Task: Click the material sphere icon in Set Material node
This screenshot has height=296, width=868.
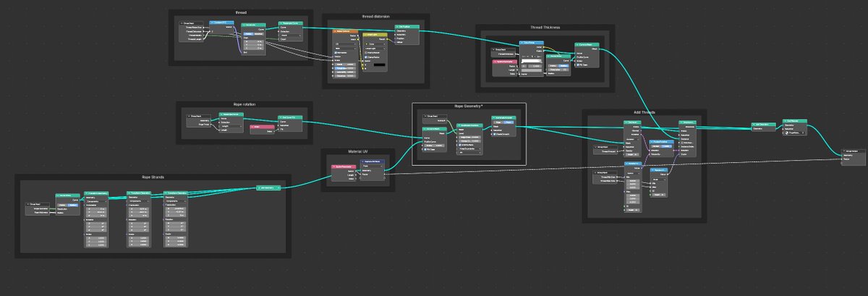Action: 787,132
